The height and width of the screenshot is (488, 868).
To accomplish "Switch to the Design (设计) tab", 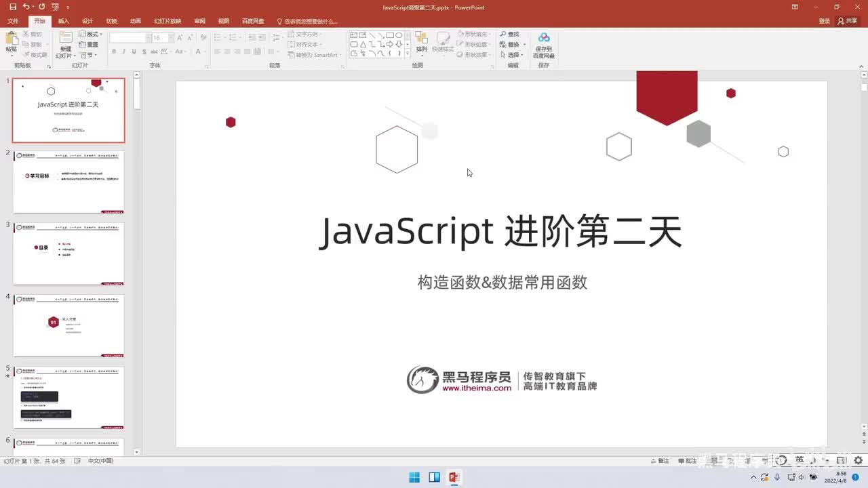I will (87, 21).
